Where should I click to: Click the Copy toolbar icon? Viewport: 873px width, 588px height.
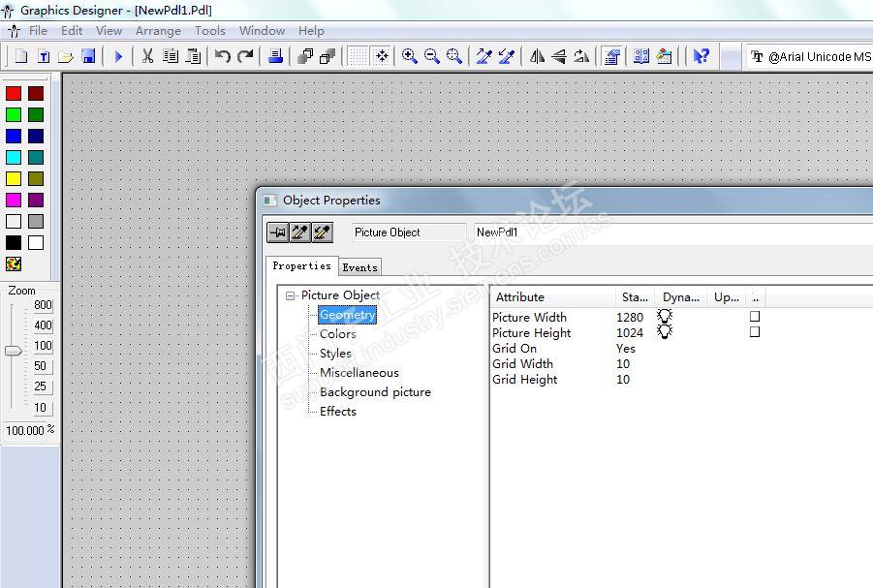171,56
